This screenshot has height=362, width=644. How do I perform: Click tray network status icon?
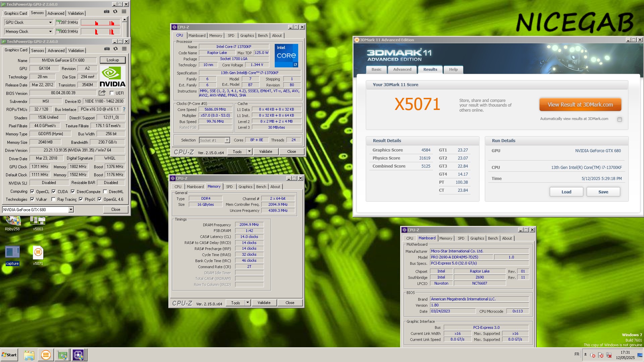click(x=609, y=355)
